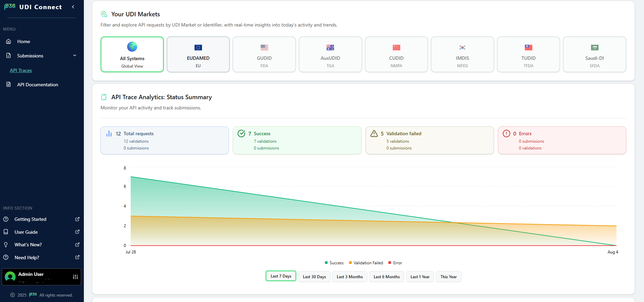Screen dimensions: 644x302
Task: Click Need Help external link icon
Action: coord(77,257)
